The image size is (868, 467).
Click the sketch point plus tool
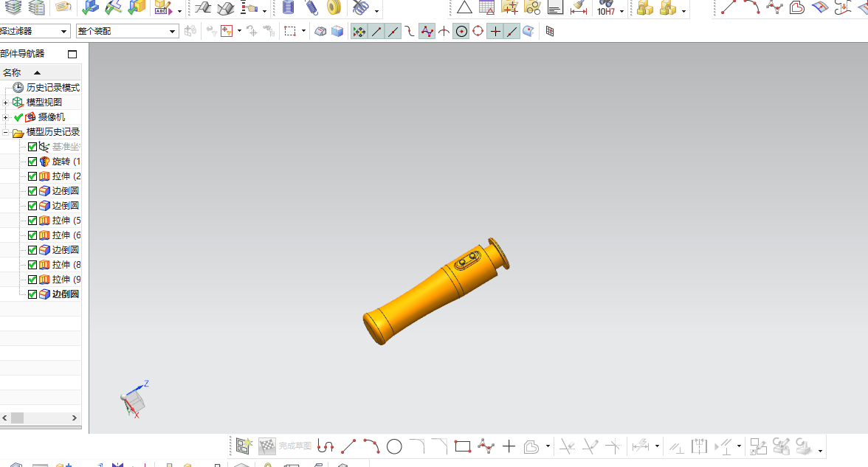pyautogui.click(x=509, y=446)
